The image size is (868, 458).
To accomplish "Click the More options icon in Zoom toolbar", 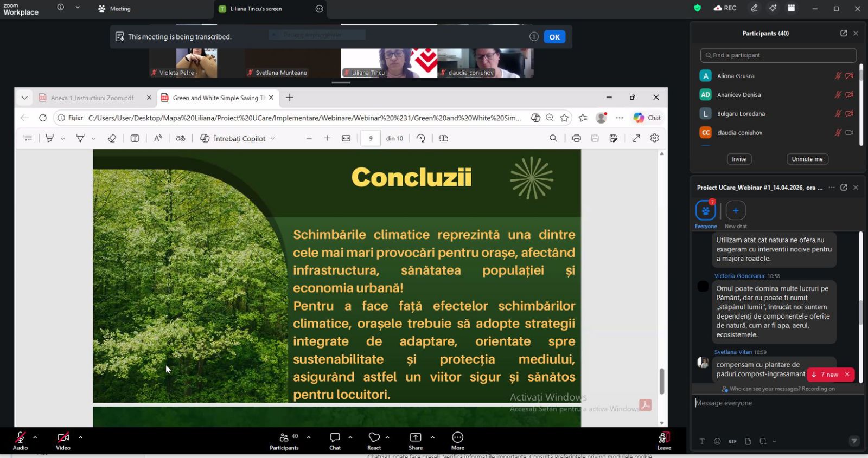I will pyautogui.click(x=457, y=437).
